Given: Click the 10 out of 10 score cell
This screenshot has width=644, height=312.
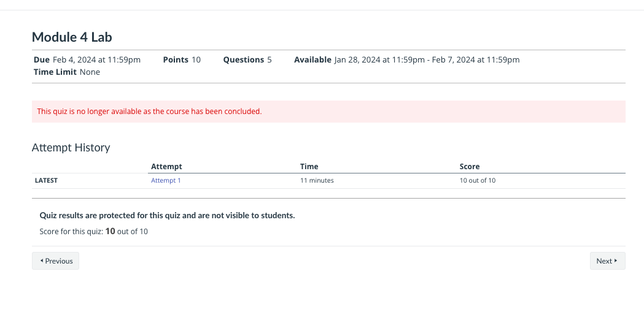Looking at the screenshot, I should pyautogui.click(x=477, y=180).
